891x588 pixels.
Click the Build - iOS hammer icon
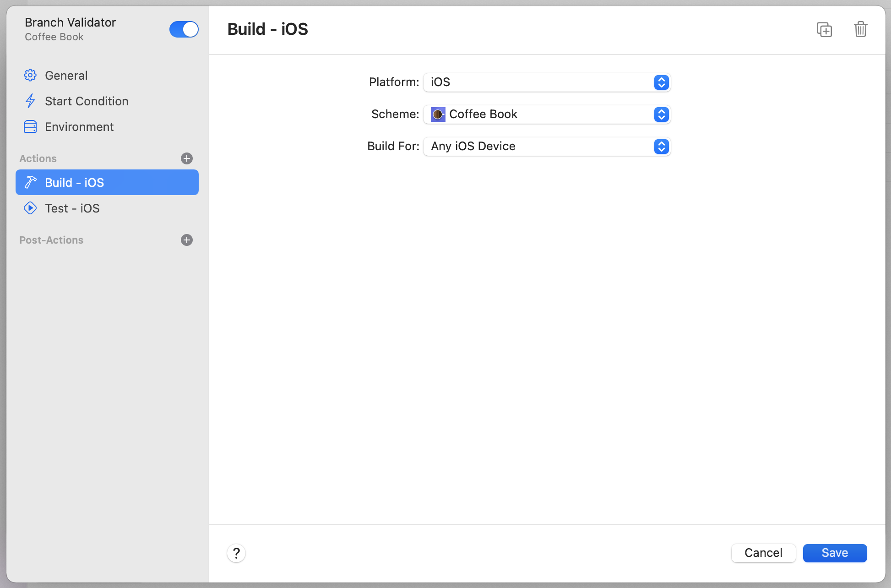pyautogui.click(x=30, y=183)
